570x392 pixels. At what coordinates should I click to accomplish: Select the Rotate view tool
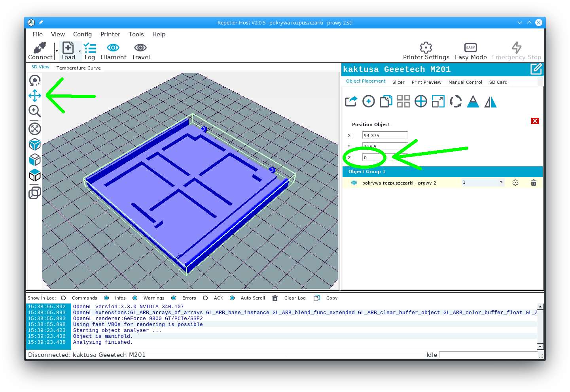(x=35, y=81)
